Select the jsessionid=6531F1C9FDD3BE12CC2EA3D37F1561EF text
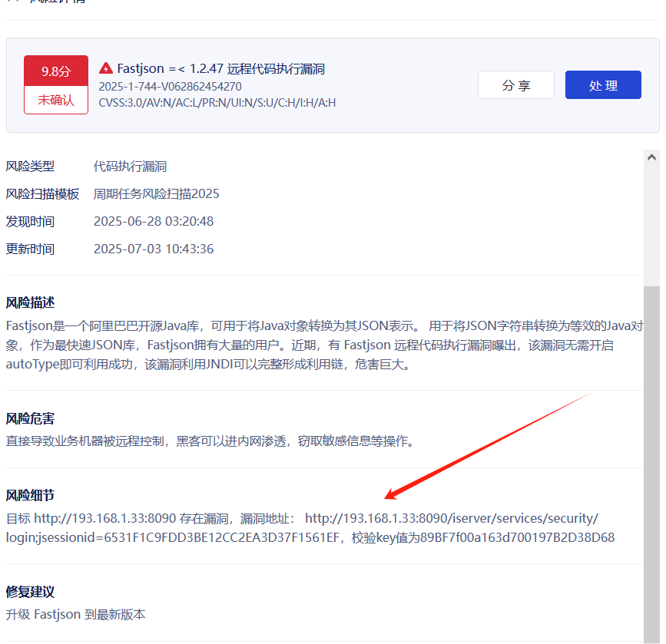 point(187,537)
